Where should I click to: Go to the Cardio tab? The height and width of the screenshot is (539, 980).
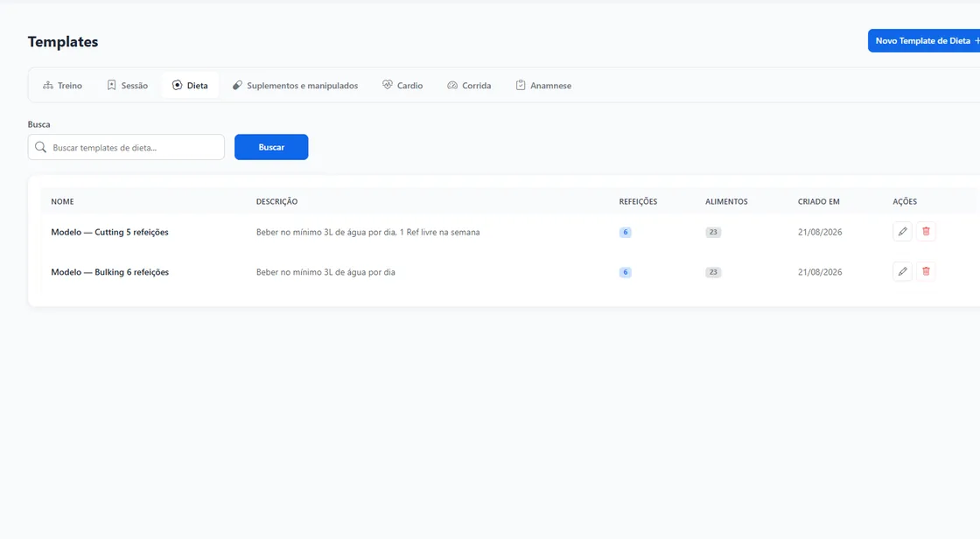pos(402,86)
